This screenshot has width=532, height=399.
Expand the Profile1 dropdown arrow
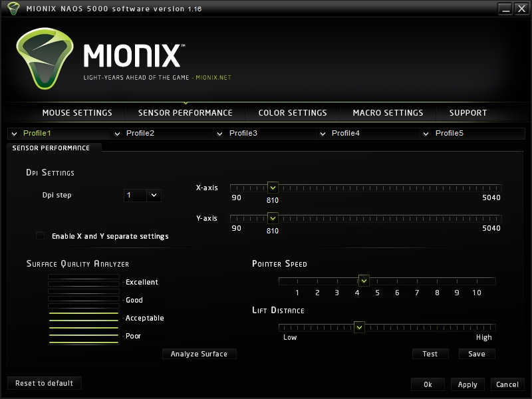14,134
